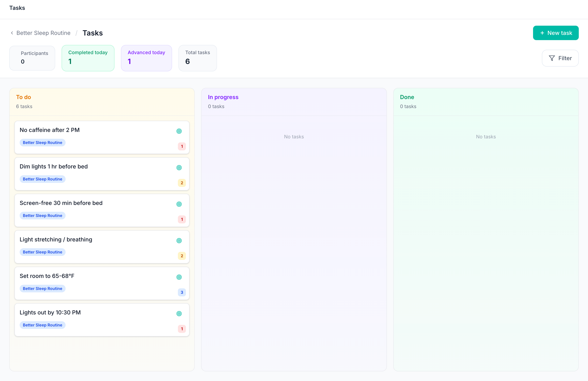This screenshot has height=381, width=588.
Task: Open the Dim lights 1 hr before bed task
Action: tap(54, 166)
